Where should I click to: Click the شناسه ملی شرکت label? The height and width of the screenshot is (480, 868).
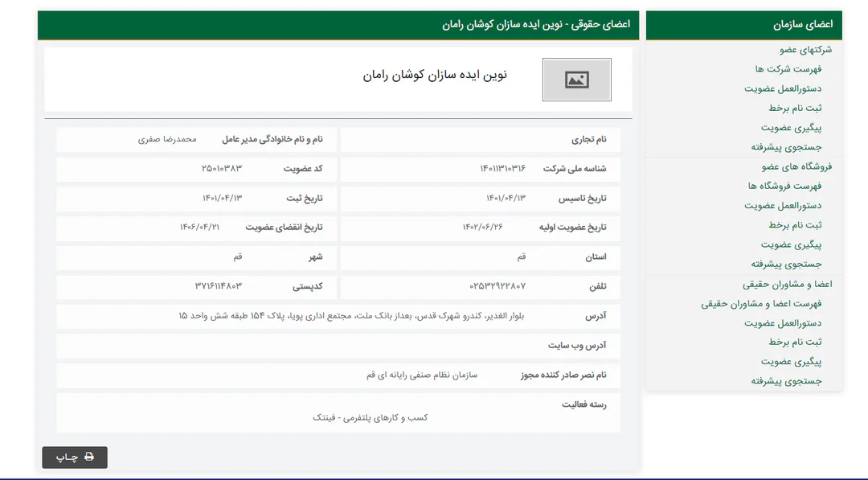(575, 169)
